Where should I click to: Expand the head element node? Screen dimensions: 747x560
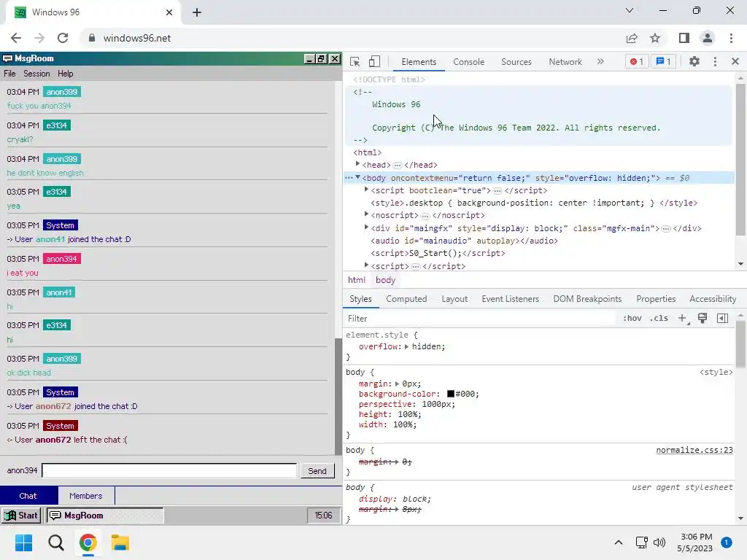pos(357,164)
